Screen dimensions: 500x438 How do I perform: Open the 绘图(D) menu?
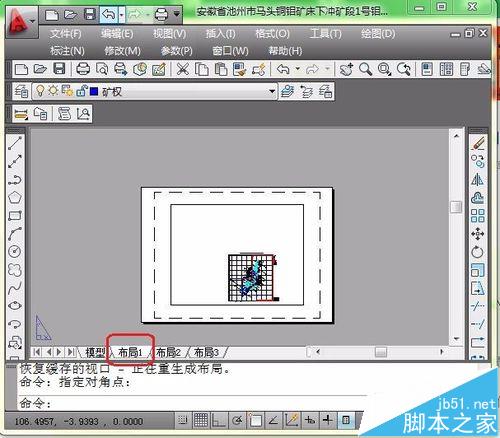pyautogui.click(x=378, y=34)
